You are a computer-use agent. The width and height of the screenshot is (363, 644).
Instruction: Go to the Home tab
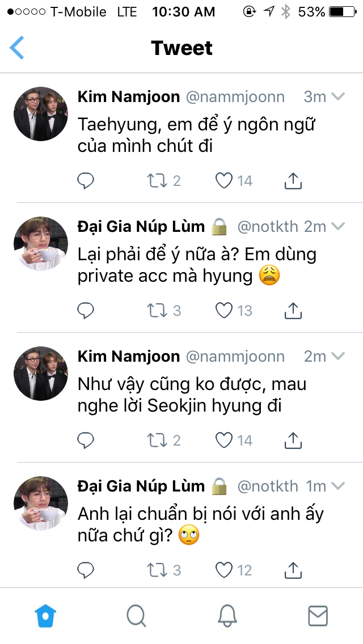(x=45, y=616)
